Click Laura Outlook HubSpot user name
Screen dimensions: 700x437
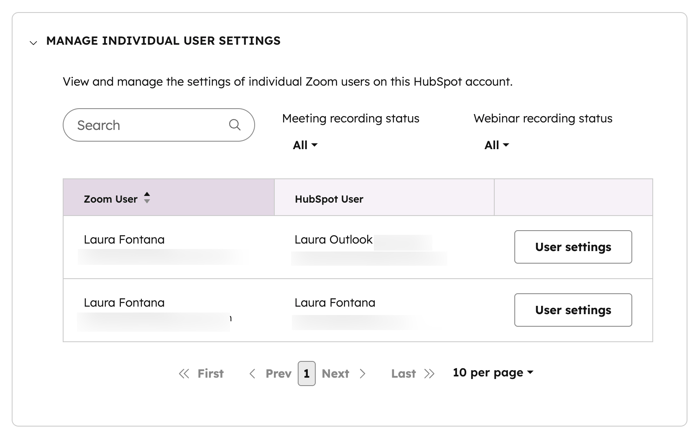(333, 240)
